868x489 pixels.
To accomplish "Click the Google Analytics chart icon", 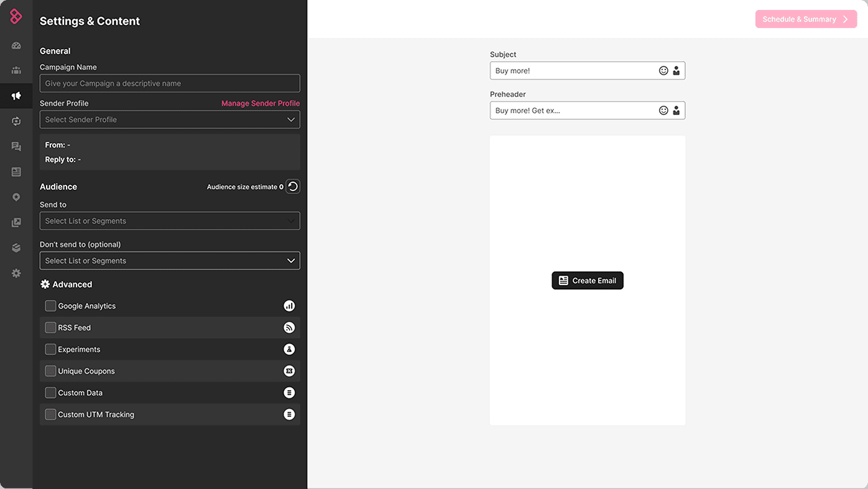I will point(289,306).
